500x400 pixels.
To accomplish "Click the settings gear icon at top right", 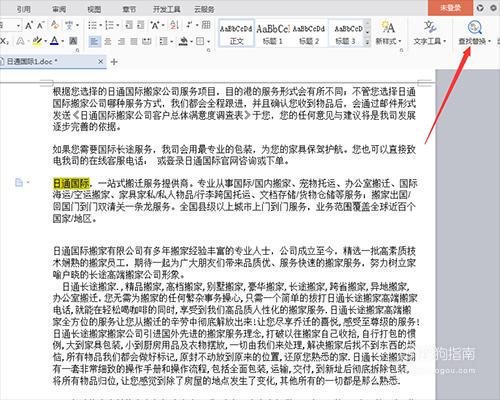I will 494,8.
